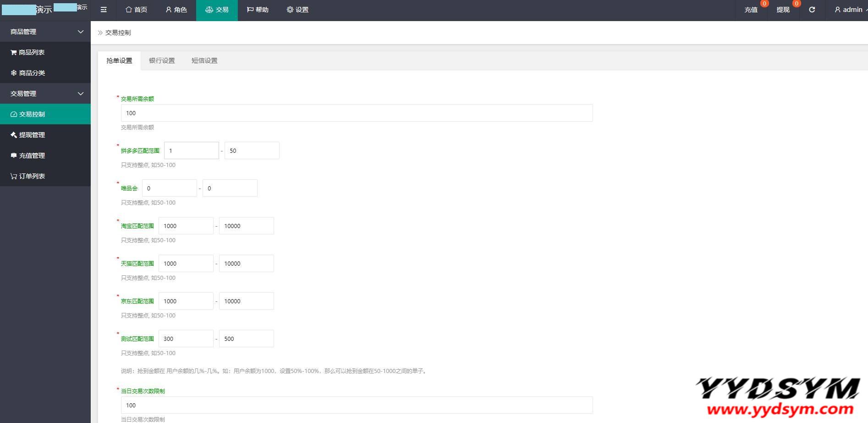Click the 交易所需余额 input field
This screenshot has height=423, width=868.
(357, 113)
